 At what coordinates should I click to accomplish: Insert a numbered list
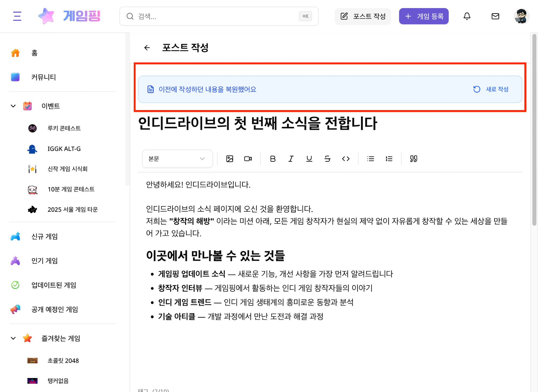389,159
